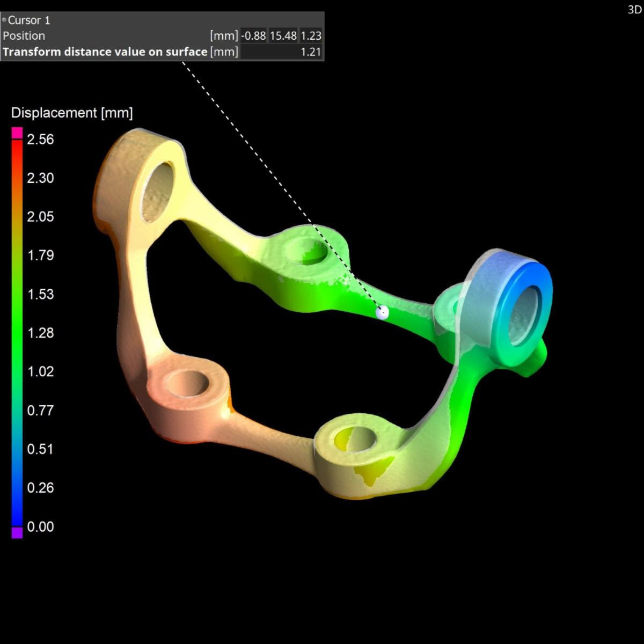Select the magenta swatch atop the displacement legend
This screenshot has height=644, width=644.
[17, 133]
